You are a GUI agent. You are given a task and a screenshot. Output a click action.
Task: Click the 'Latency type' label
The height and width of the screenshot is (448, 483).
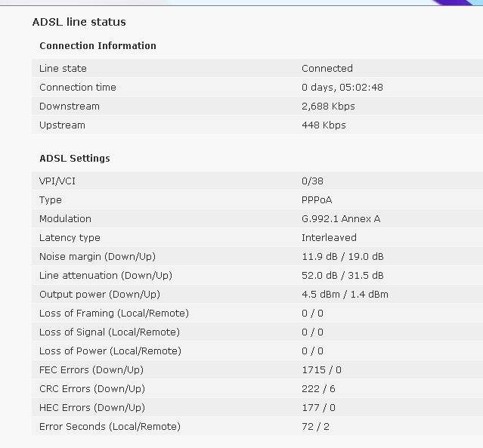(x=70, y=238)
